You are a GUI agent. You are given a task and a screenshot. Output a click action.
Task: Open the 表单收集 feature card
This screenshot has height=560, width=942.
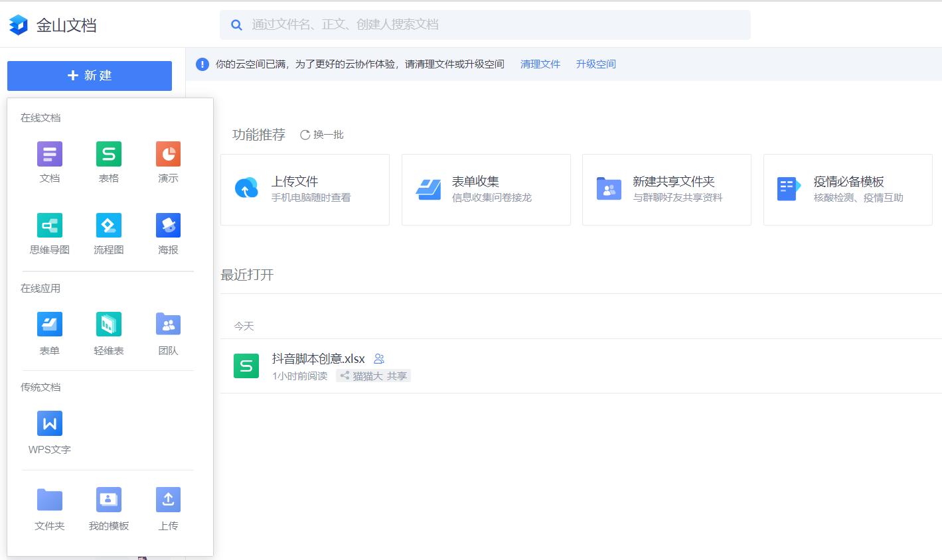486,189
